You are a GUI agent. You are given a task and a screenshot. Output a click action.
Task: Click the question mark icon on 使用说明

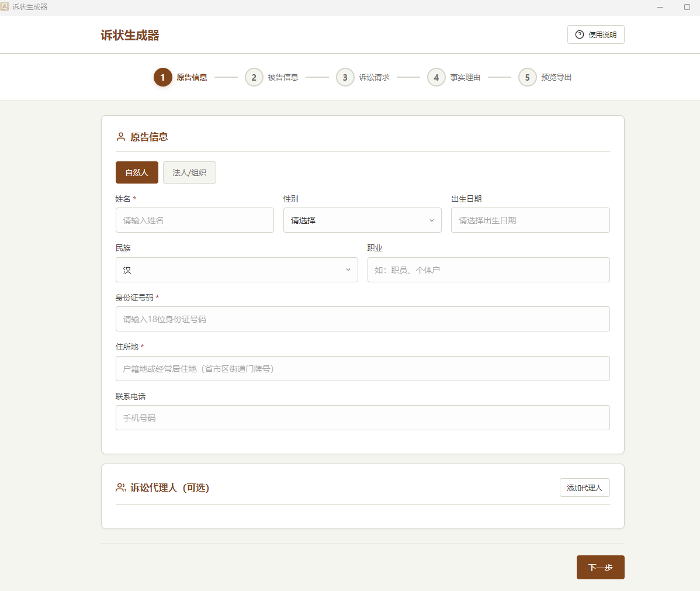pos(578,34)
